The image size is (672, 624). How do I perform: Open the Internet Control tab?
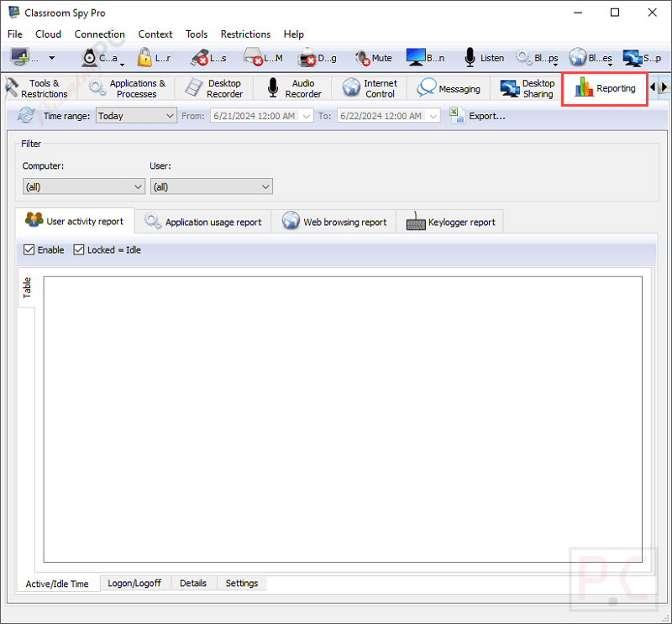tap(370, 89)
